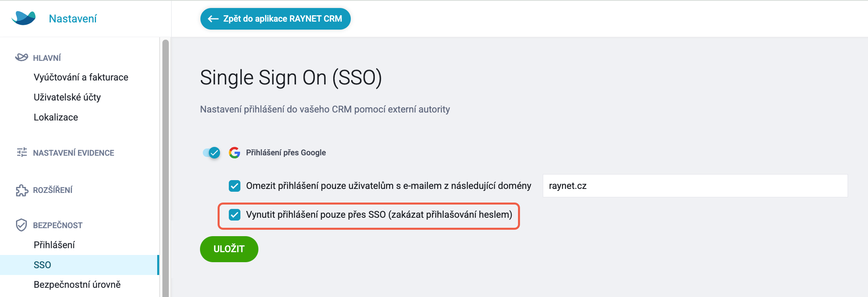Uncheck Vynutit přihlášení pouze přes SSO
The image size is (868, 297).
(x=235, y=215)
